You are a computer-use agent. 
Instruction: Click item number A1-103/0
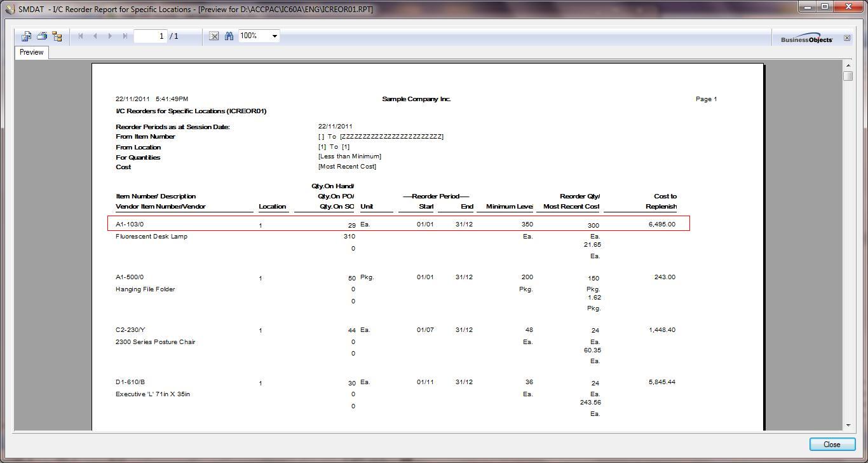(130, 225)
